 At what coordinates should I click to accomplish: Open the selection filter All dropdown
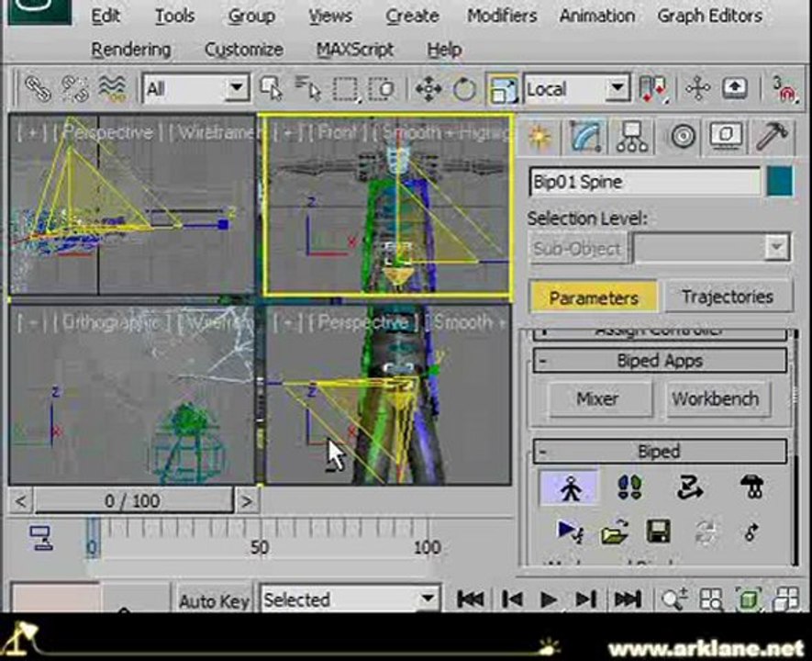coord(195,89)
